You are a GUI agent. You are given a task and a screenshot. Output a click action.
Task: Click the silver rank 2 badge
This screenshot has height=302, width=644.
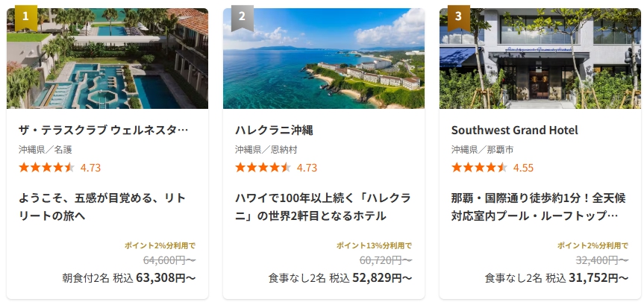point(242,16)
